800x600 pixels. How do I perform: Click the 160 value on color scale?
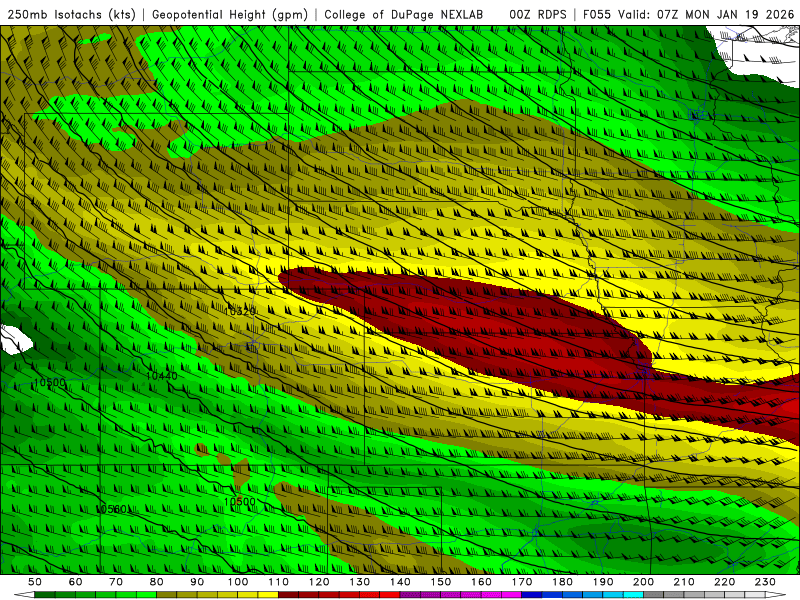click(481, 582)
